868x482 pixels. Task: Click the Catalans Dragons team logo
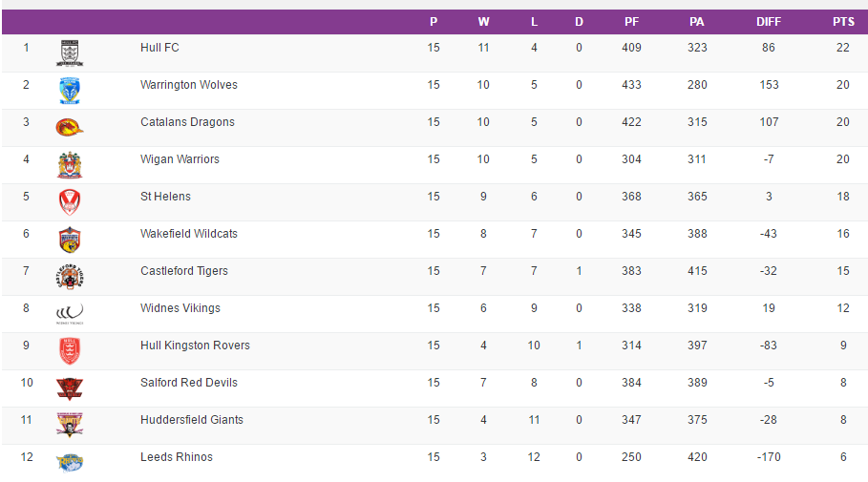pos(70,127)
